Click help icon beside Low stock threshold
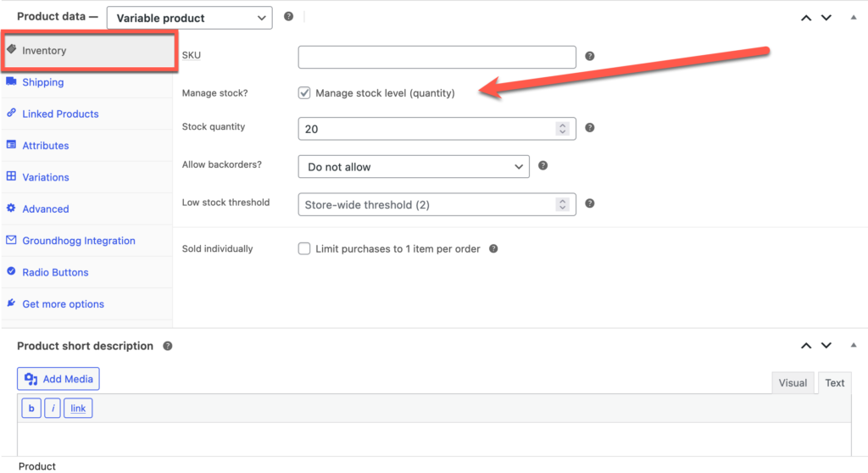The height and width of the screenshot is (473, 868). (x=590, y=204)
